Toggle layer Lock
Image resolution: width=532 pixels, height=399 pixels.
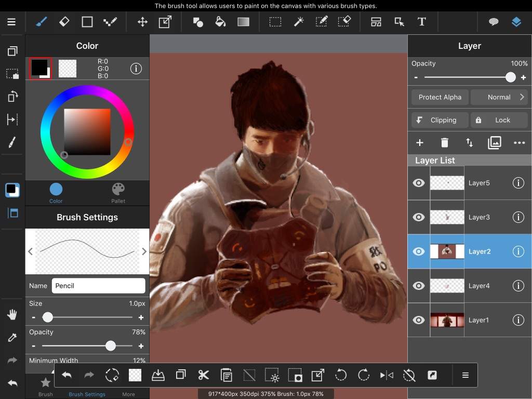(499, 120)
